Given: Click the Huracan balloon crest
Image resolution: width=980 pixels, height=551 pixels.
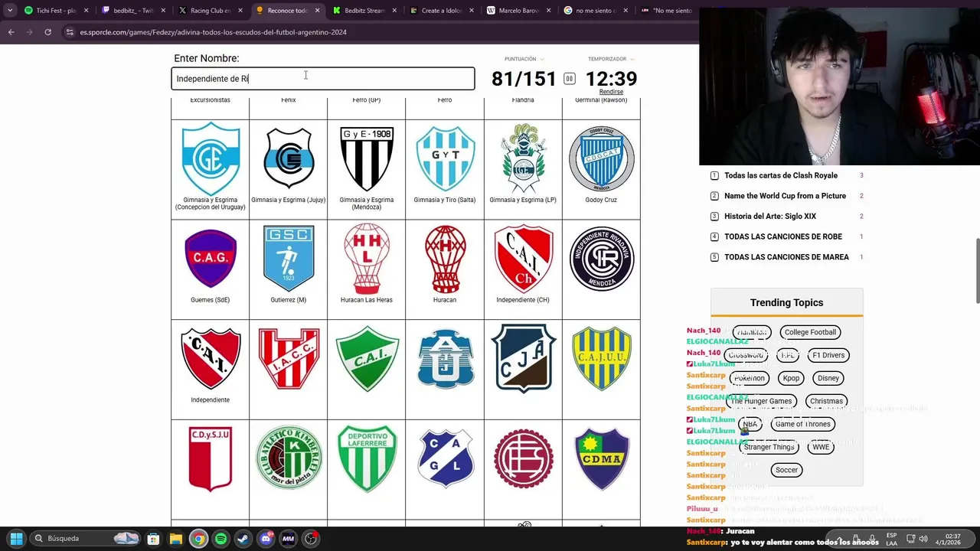Looking at the screenshot, I should (445, 259).
